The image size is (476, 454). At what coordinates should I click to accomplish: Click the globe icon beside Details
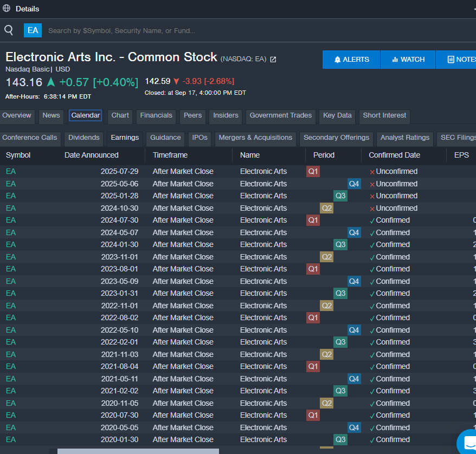[x=7, y=9]
